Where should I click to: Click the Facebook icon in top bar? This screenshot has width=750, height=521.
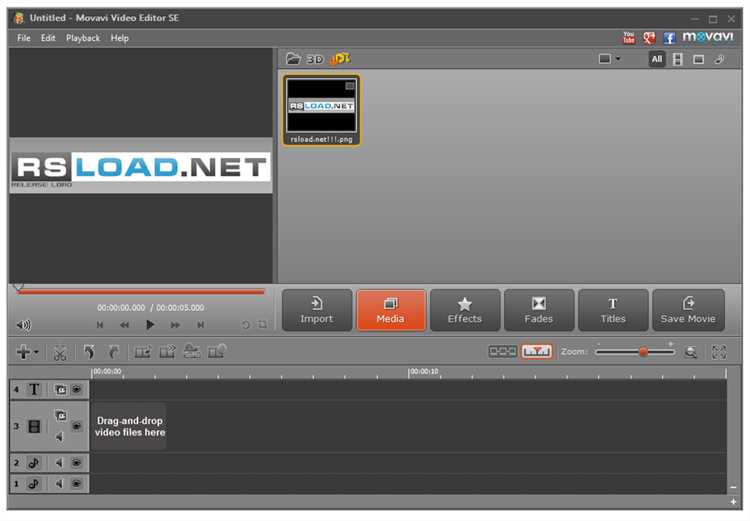(669, 38)
